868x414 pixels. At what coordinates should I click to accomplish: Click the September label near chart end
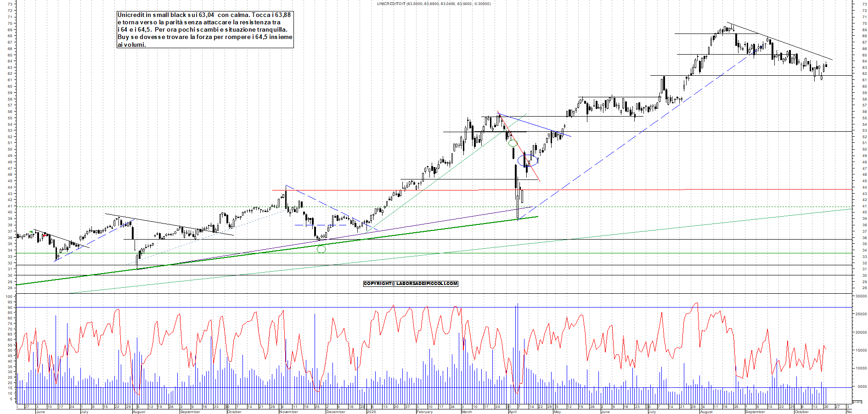[x=755, y=412]
